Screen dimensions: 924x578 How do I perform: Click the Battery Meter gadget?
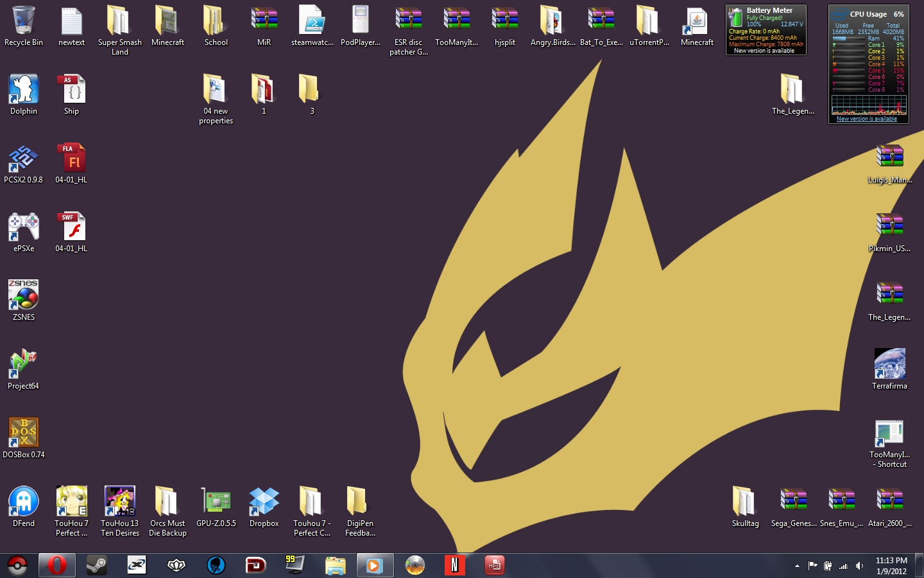tap(766, 30)
